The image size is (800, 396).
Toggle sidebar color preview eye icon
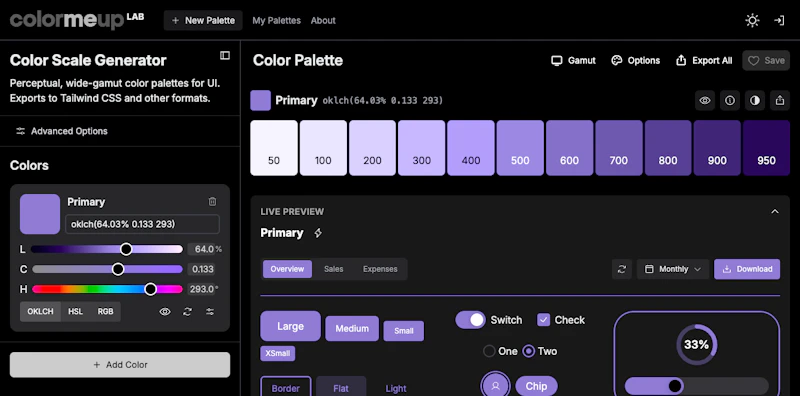pyautogui.click(x=165, y=311)
